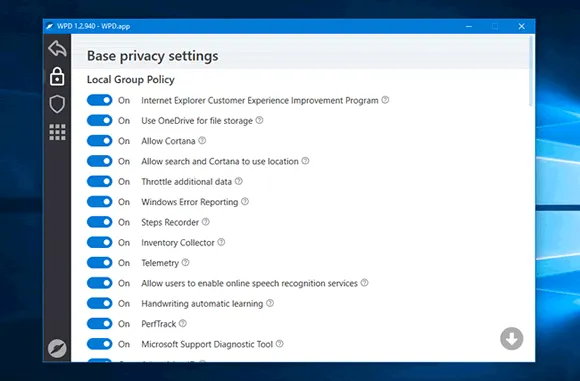Open help for Internet Explorer Customer Experience Program
The image size is (580, 381).
click(x=385, y=100)
